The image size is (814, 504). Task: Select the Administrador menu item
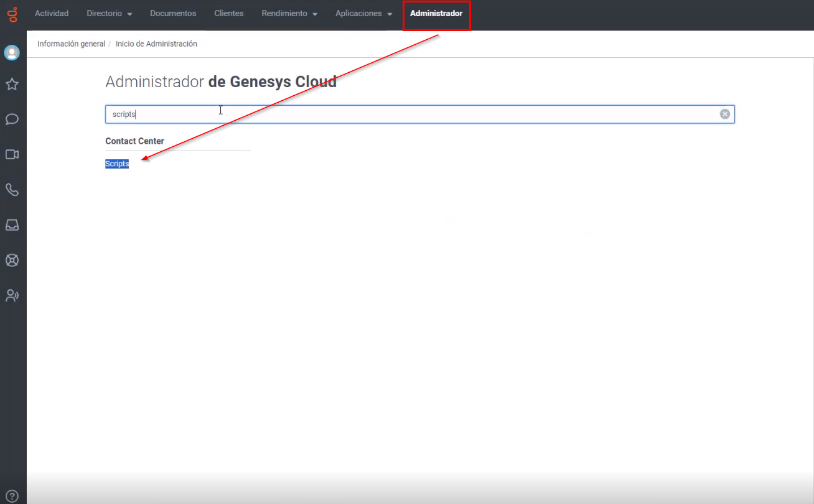pos(436,13)
